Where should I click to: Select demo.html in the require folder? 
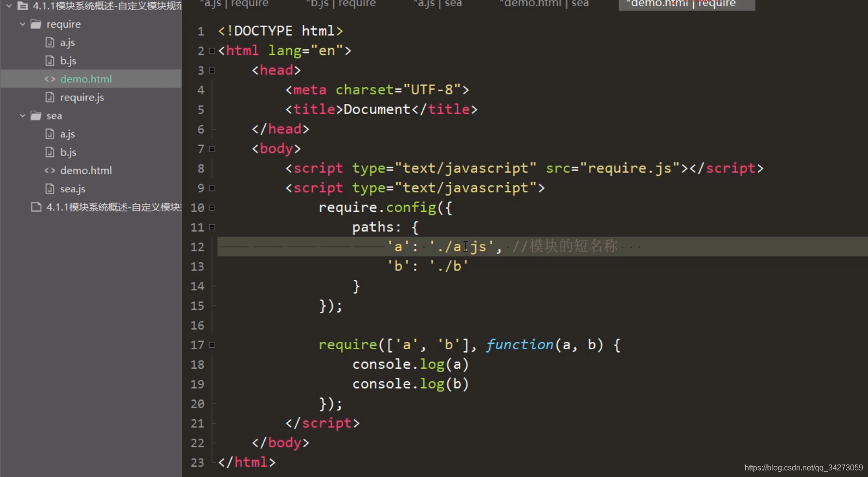pos(86,79)
